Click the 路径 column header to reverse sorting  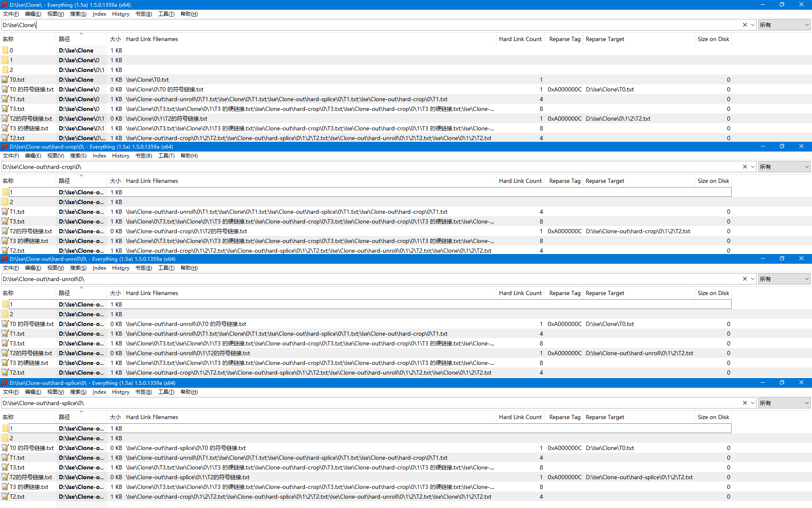64,39
